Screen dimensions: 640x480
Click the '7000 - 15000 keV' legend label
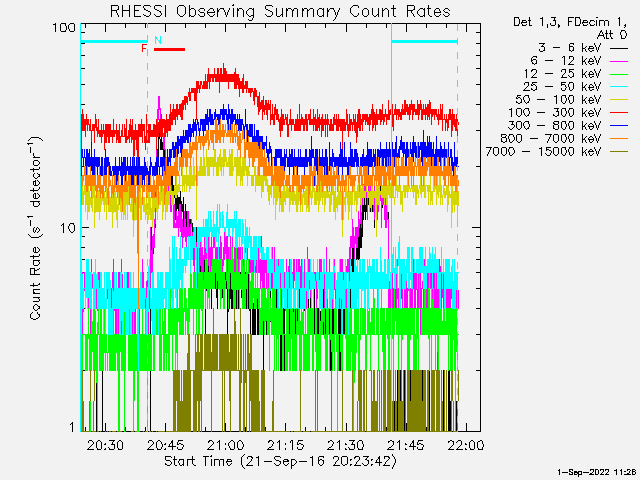click(543, 152)
